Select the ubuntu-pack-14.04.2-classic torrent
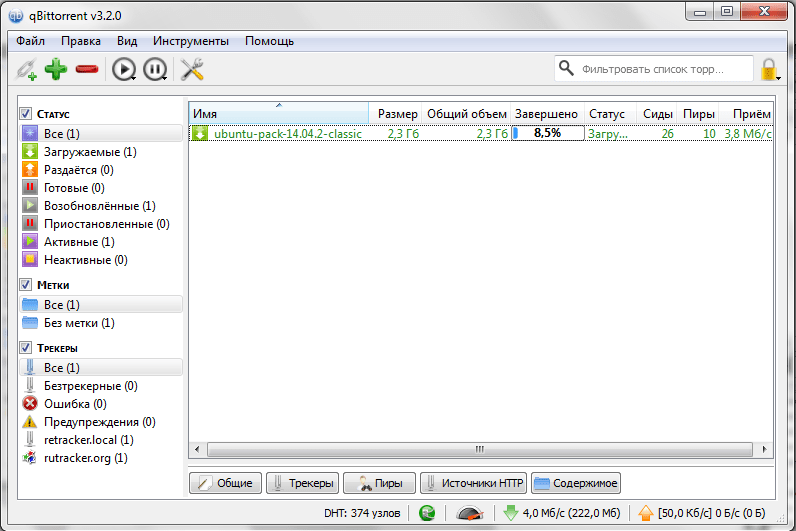The width and height of the screenshot is (796, 531). coord(288,134)
